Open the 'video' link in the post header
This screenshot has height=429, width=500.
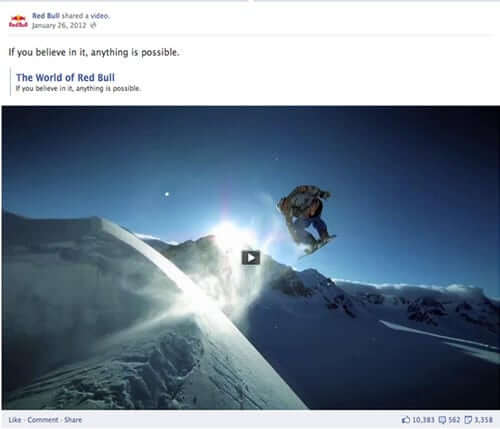99,16
